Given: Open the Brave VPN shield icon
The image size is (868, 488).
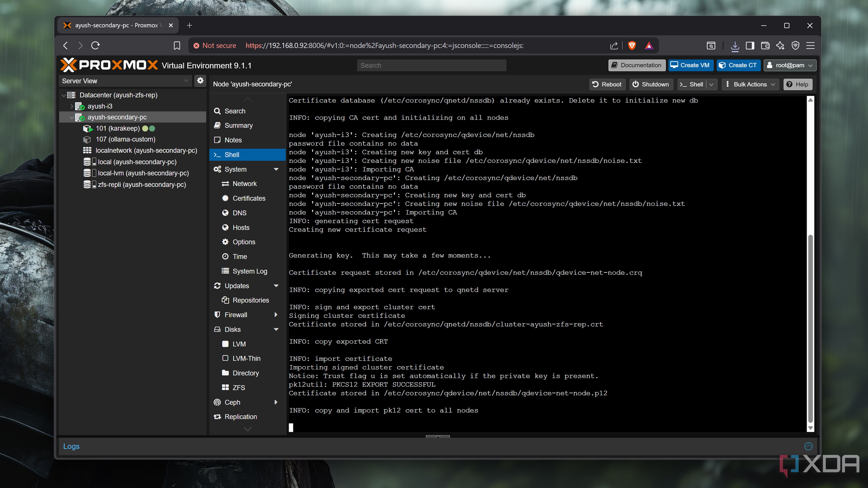Looking at the screenshot, I should [x=796, y=45].
